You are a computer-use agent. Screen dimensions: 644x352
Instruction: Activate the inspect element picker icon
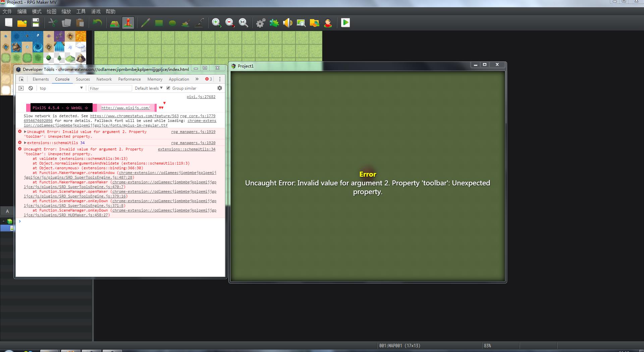coord(21,79)
